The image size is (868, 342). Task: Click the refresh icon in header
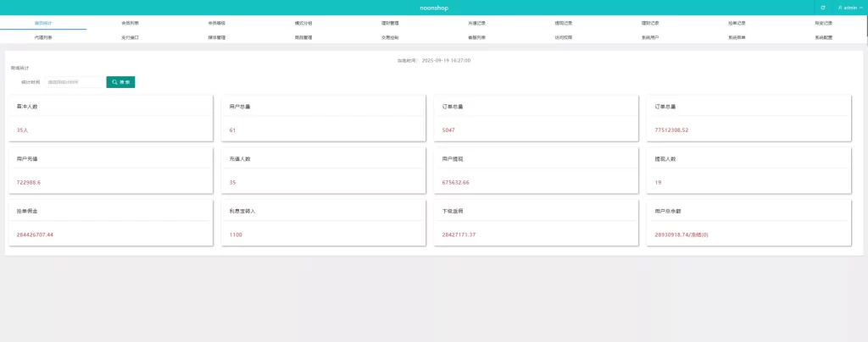[822, 8]
